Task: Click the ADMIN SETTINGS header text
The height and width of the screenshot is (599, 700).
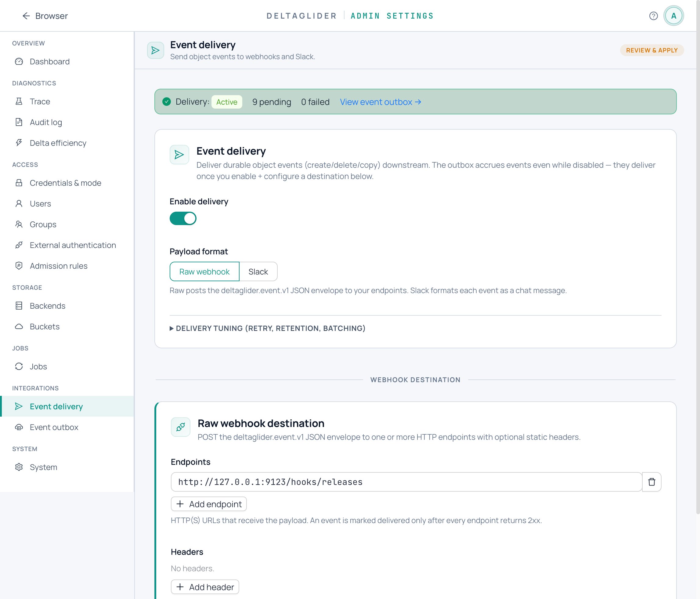Action: tap(392, 16)
